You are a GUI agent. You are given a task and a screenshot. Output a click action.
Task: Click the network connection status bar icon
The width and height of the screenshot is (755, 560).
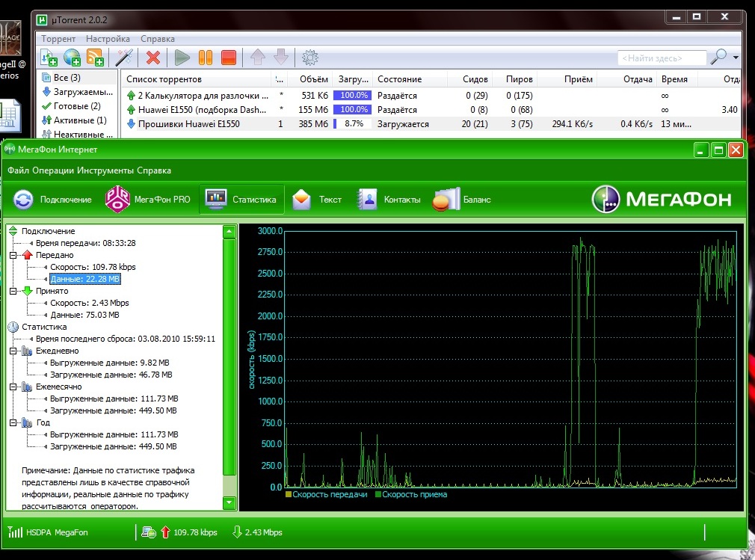tap(148, 532)
